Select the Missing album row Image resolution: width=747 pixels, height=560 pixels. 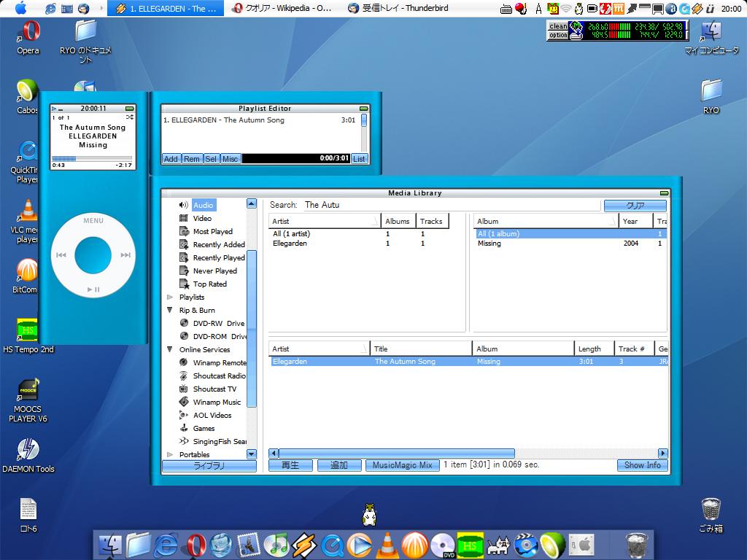point(570,244)
